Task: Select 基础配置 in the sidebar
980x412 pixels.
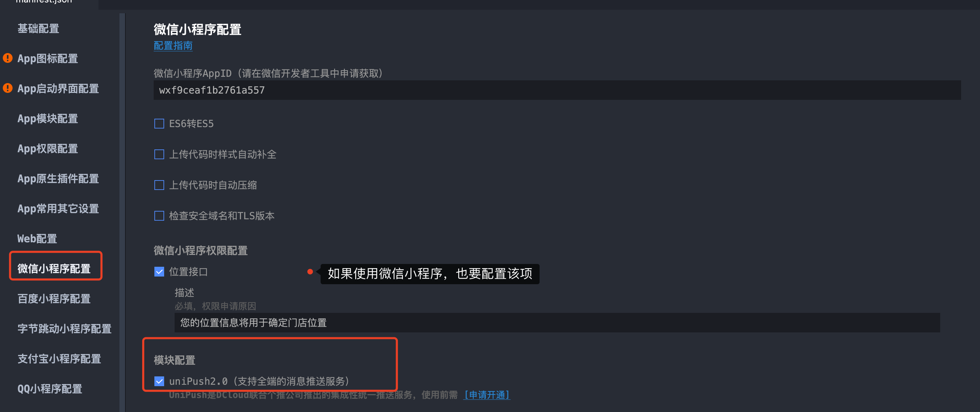Action: pos(38,29)
